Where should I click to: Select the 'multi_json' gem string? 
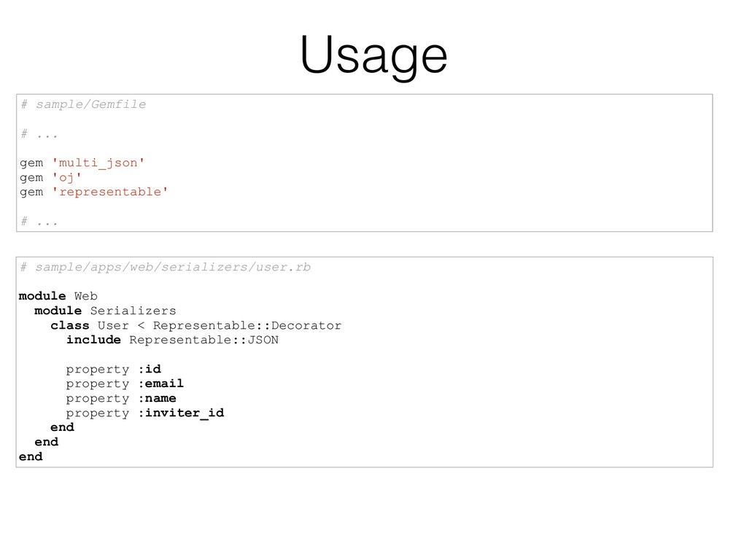98,163
